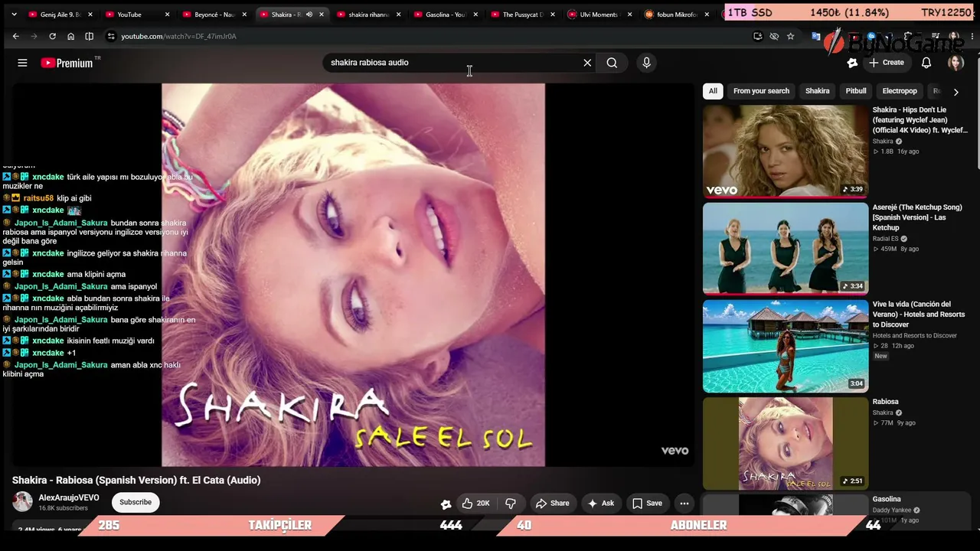Image resolution: width=980 pixels, height=551 pixels.
Task: Select the All filter chip
Action: point(713,91)
